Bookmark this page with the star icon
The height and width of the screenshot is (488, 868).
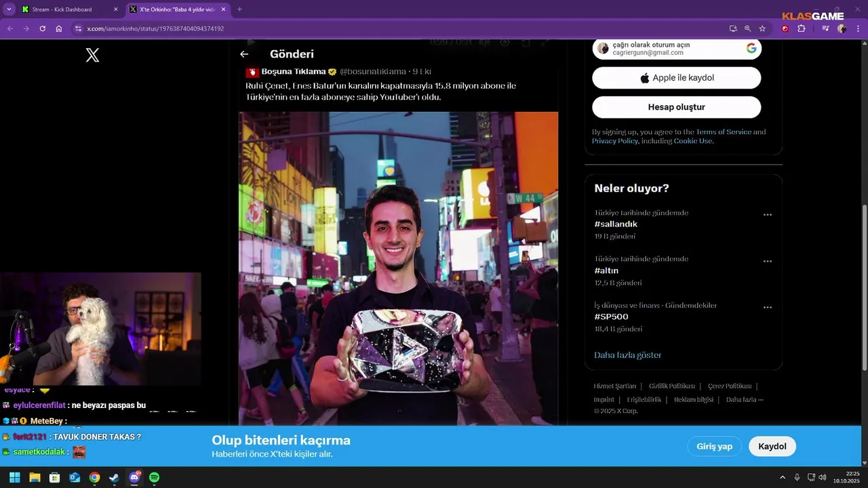[x=762, y=28]
